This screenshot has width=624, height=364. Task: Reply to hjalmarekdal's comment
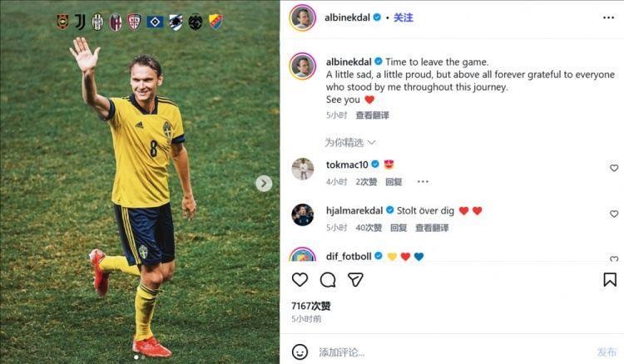pos(399,228)
